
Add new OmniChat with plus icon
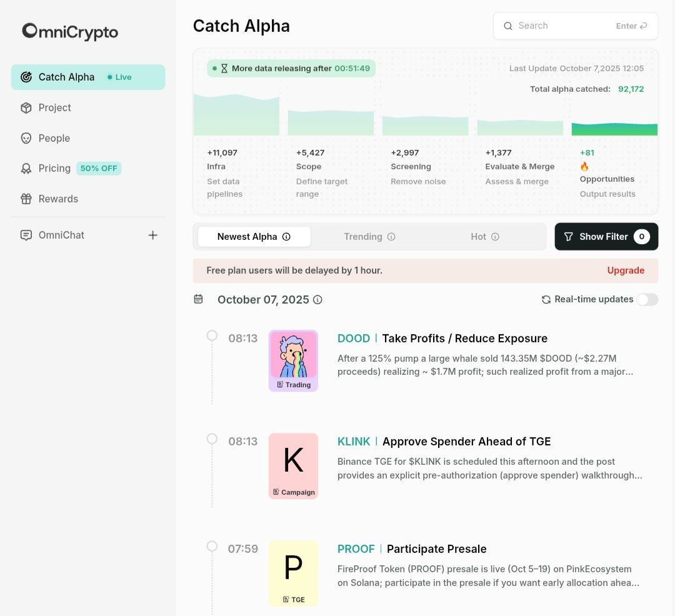(153, 235)
